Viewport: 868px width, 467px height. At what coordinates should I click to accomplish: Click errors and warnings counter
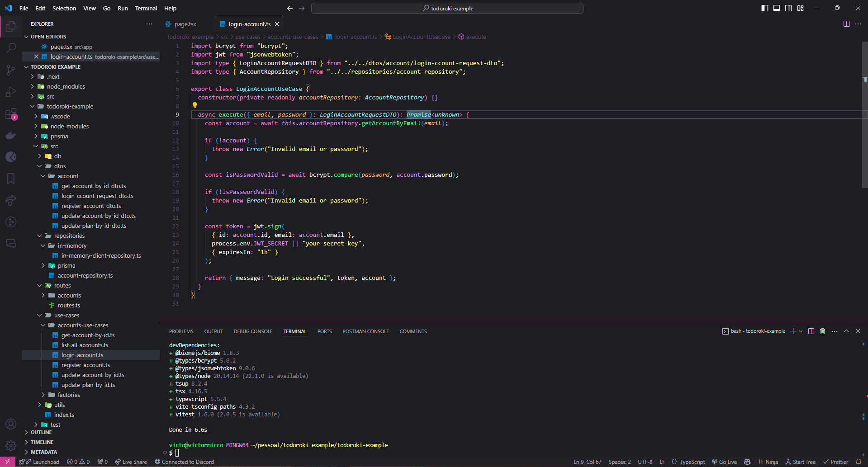tap(78, 462)
